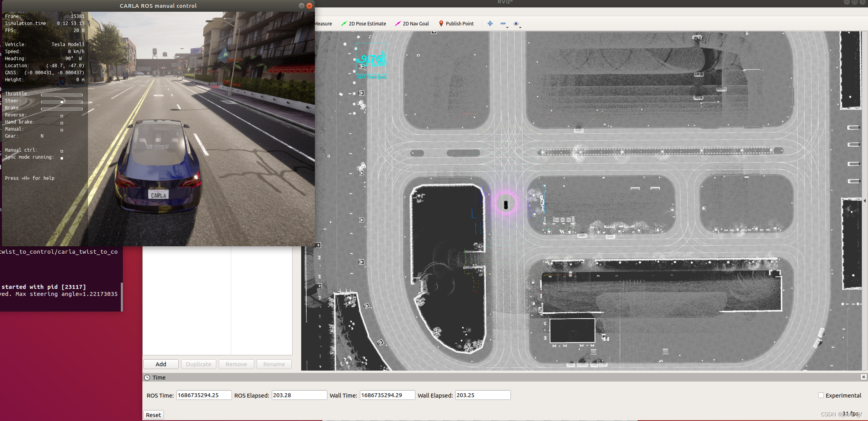Image resolution: width=868 pixels, height=421 pixels.
Task: Click terminal line 'started with pid [23117]'
Action: pyautogui.click(x=43, y=287)
